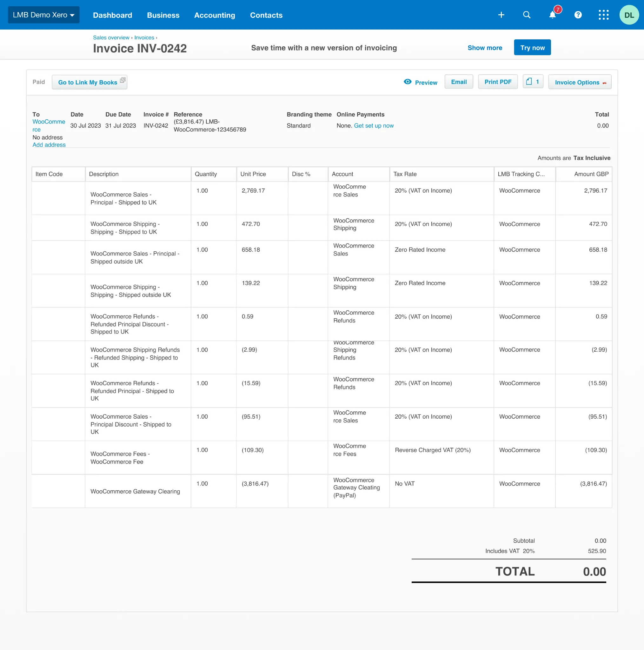
Task: Select the Tax Rate column header
Action: pos(442,174)
